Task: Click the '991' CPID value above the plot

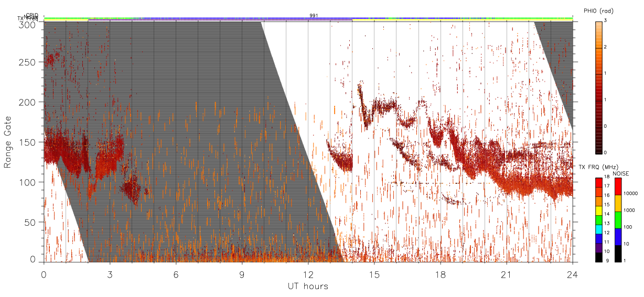Action: click(x=314, y=16)
